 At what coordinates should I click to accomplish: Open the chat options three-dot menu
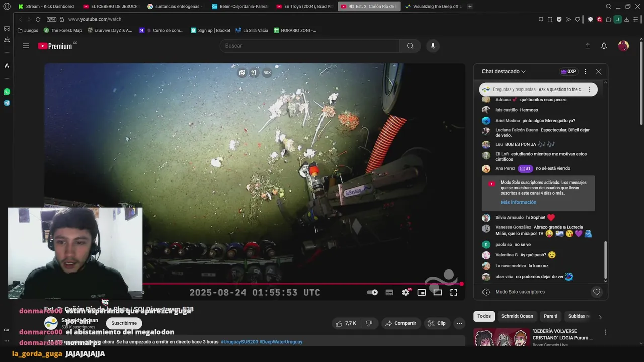click(585, 72)
